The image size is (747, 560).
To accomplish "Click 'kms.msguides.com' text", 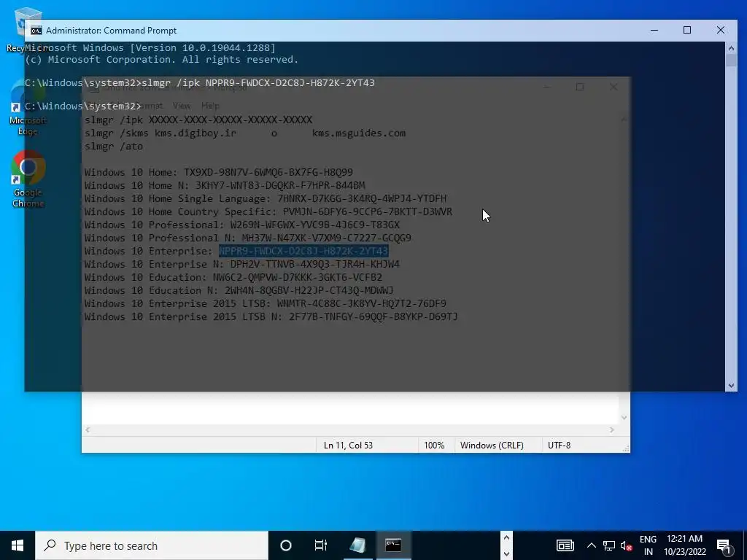I will tap(359, 133).
